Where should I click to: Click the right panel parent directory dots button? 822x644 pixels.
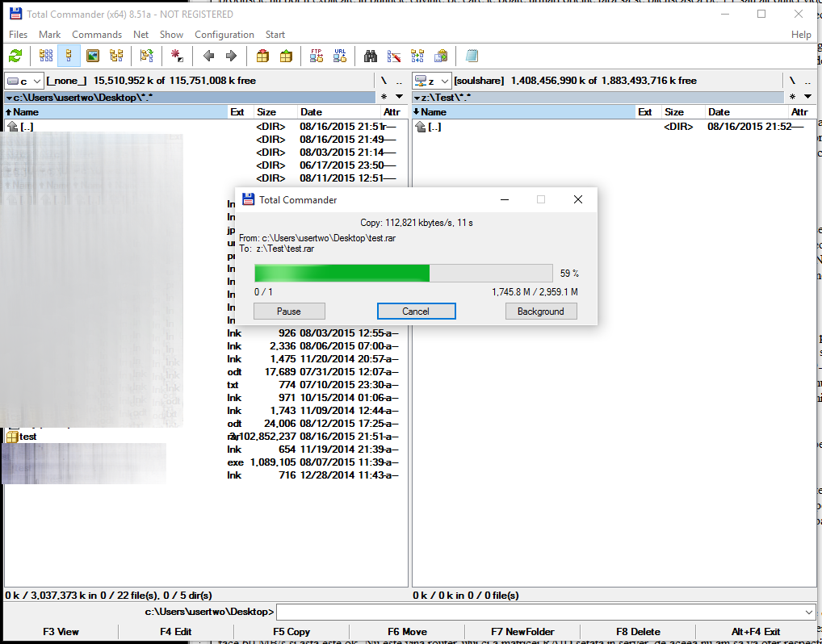coord(807,81)
